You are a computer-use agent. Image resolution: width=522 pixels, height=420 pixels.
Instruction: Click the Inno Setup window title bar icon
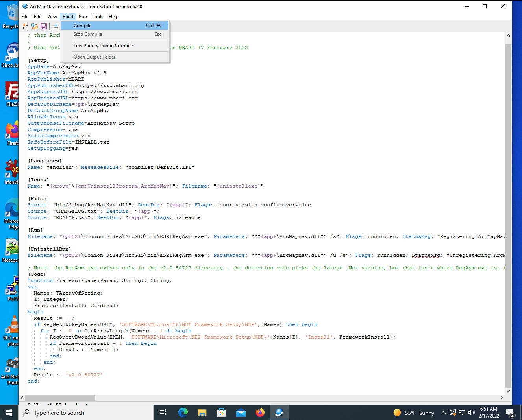pos(25,6)
